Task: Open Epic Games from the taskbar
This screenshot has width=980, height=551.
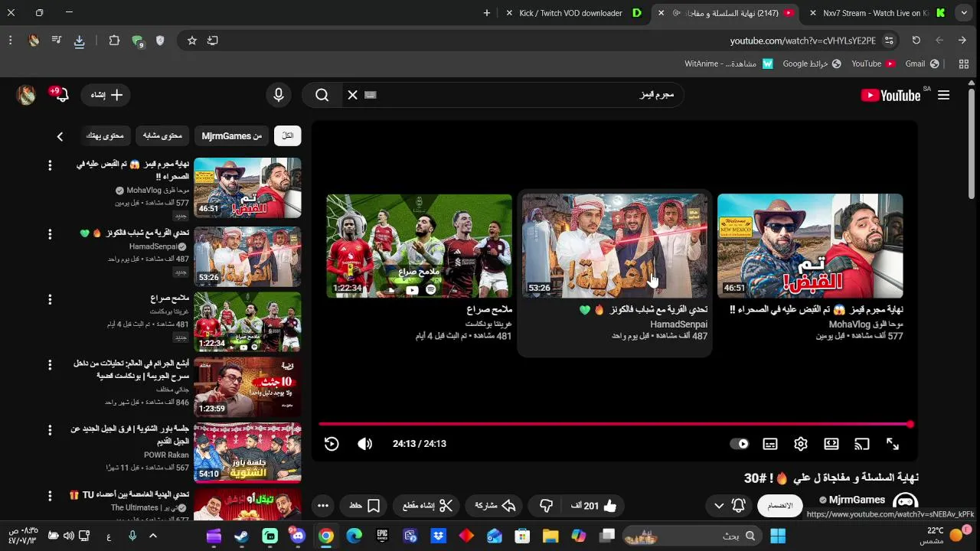Action: (382, 536)
